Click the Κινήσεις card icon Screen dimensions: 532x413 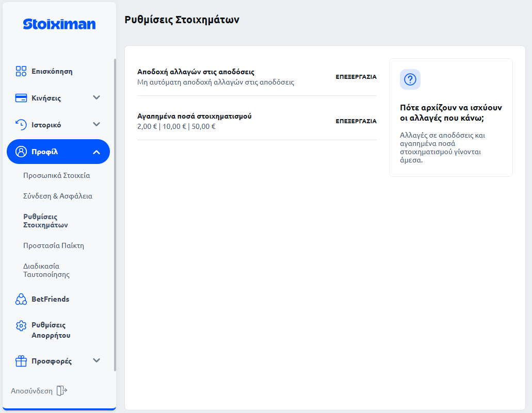[x=21, y=98]
